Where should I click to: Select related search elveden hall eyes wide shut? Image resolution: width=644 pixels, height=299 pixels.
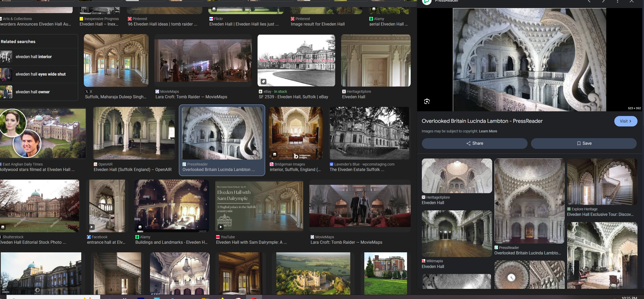(39, 74)
